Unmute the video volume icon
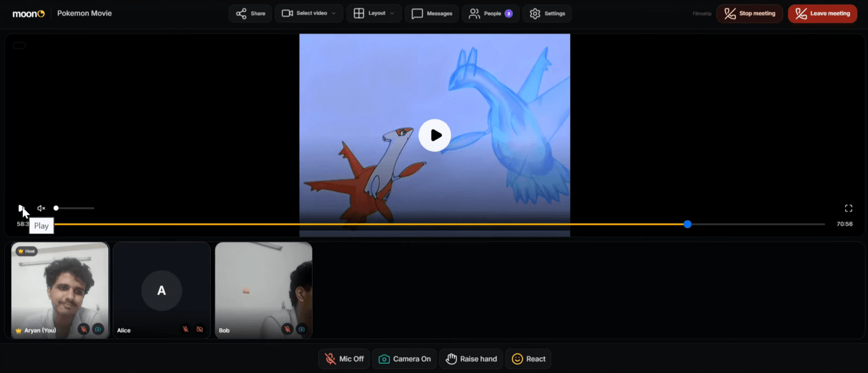868x373 pixels. click(x=41, y=208)
